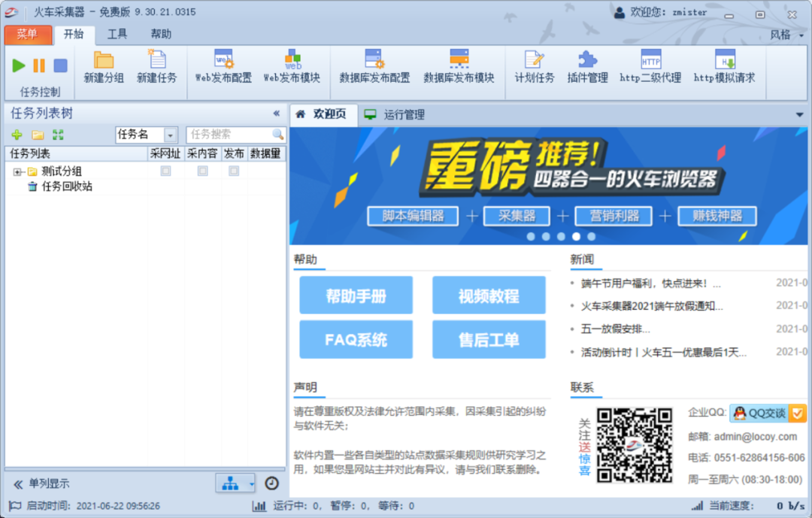Switch to 工具 ribbon tab
This screenshot has width=812, height=518.
point(117,34)
